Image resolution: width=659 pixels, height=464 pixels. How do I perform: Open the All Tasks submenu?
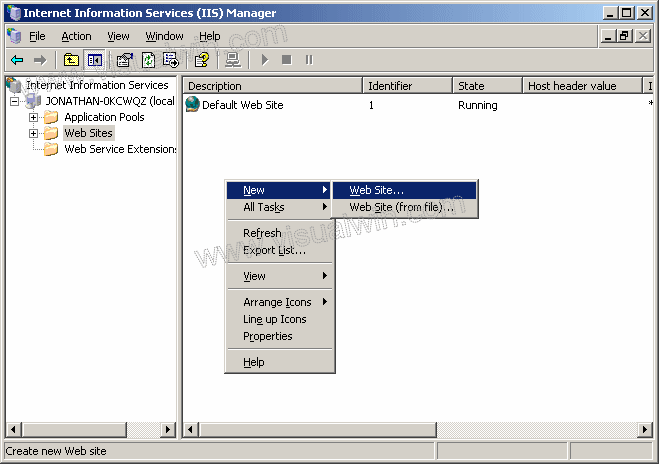279,207
